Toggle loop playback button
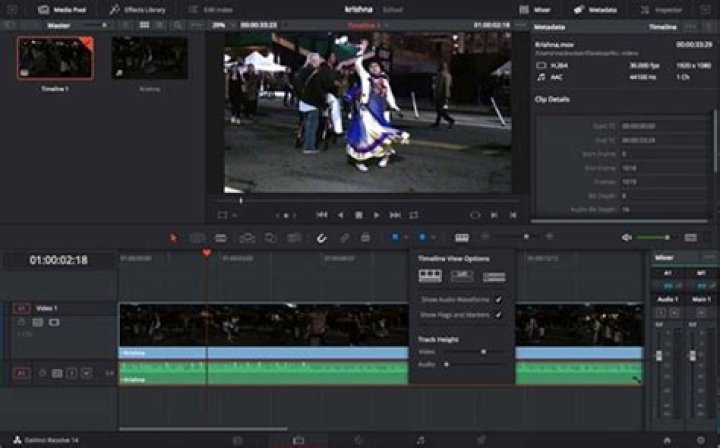720x448 pixels. pos(414,215)
